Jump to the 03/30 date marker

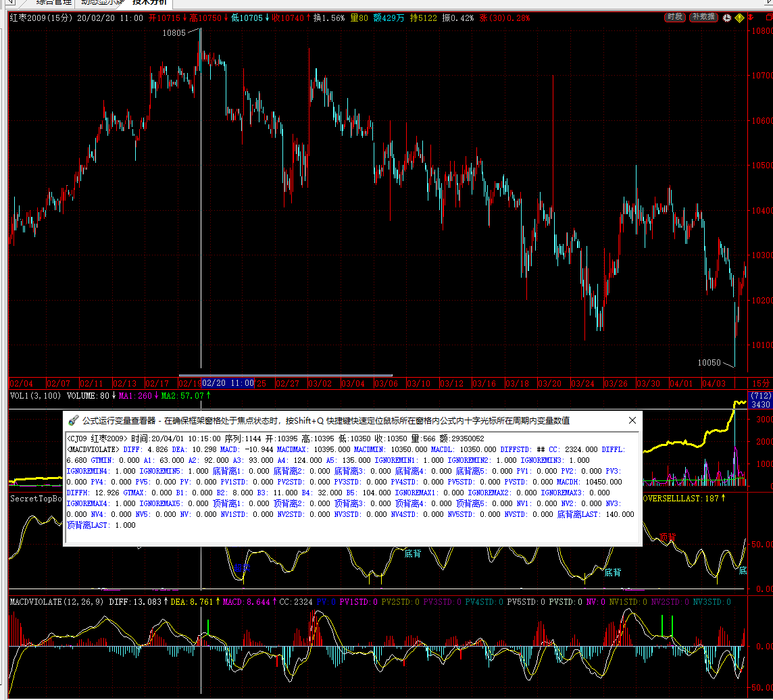[648, 384]
